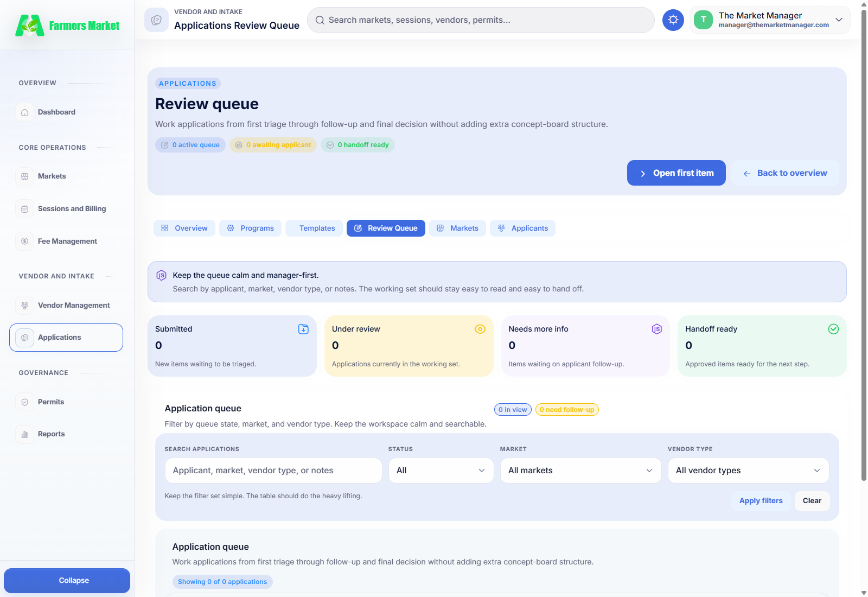Open the Status filter dropdown
The height and width of the screenshot is (597, 868).
[441, 471]
